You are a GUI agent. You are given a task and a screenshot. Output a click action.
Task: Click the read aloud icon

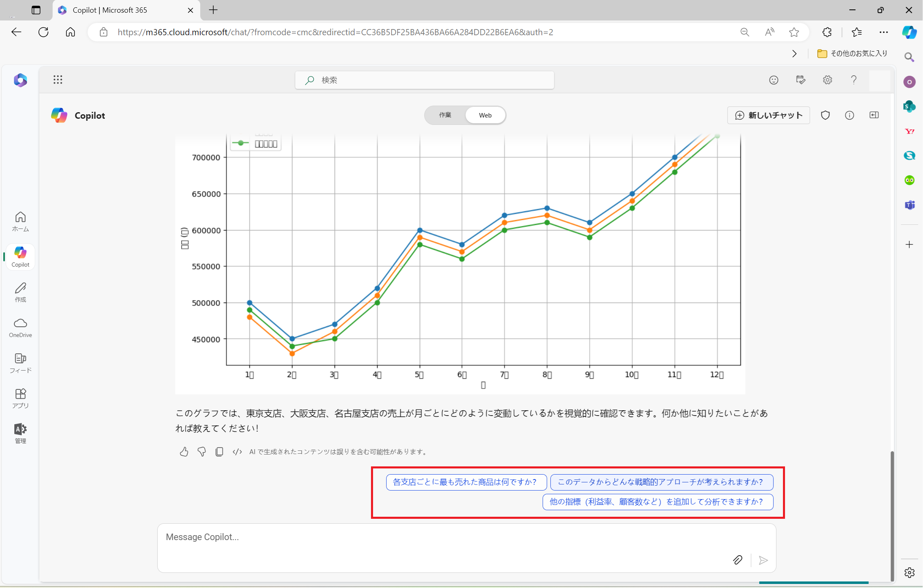[x=769, y=32]
